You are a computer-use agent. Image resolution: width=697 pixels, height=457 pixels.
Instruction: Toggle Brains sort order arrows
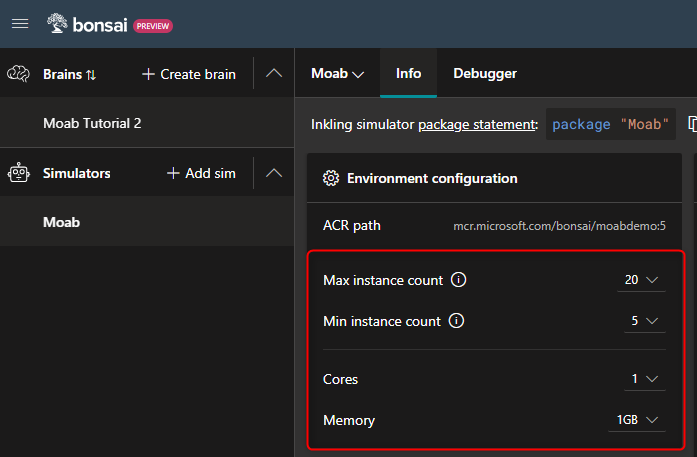[91, 75]
